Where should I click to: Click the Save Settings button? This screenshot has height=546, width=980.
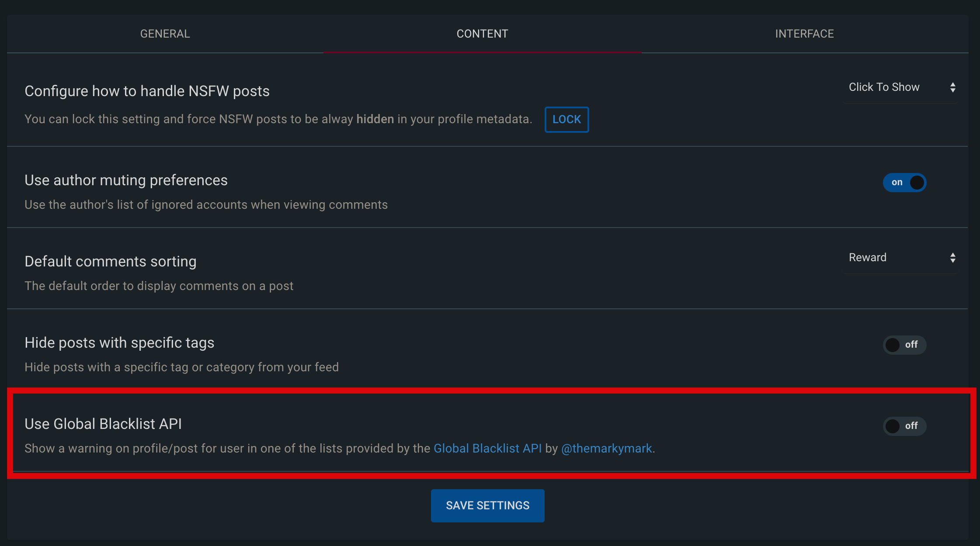(x=487, y=505)
